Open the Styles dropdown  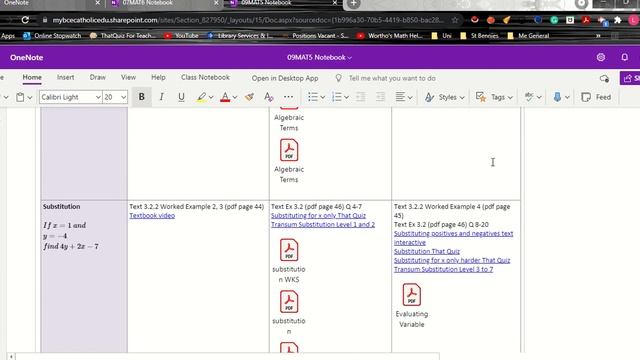[x=444, y=97]
